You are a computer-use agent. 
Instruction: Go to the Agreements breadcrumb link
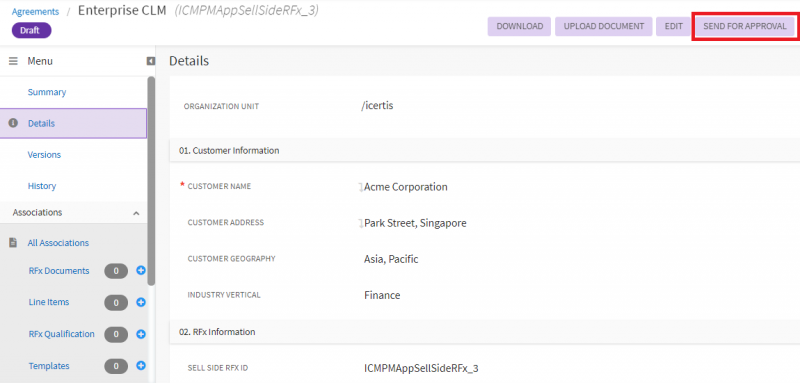click(x=35, y=11)
